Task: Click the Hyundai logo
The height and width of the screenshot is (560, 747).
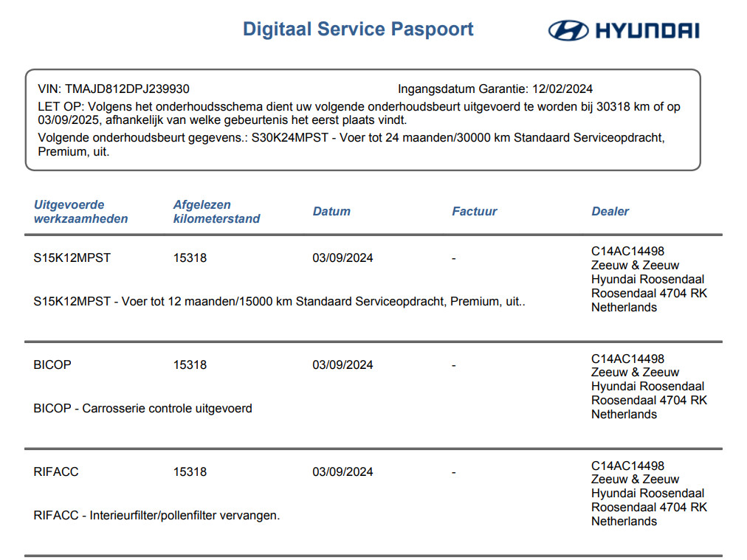Action: 623,30
